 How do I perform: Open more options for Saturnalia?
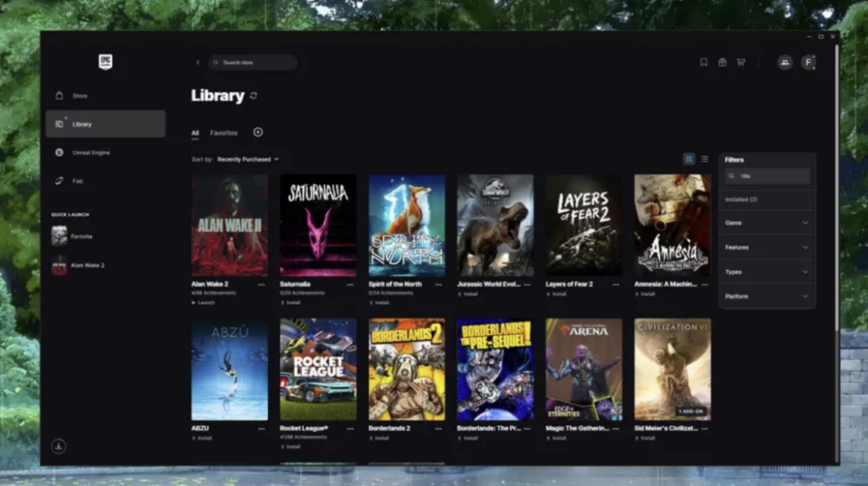(x=350, y=284)
